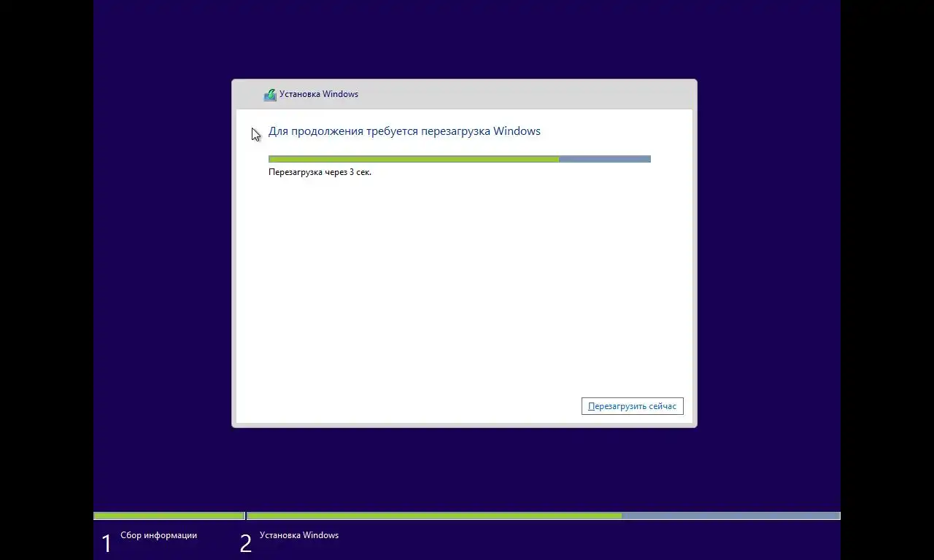Click the 'Установка Windows' title bar text
934x560 pixels.
[x=319, y=94]
